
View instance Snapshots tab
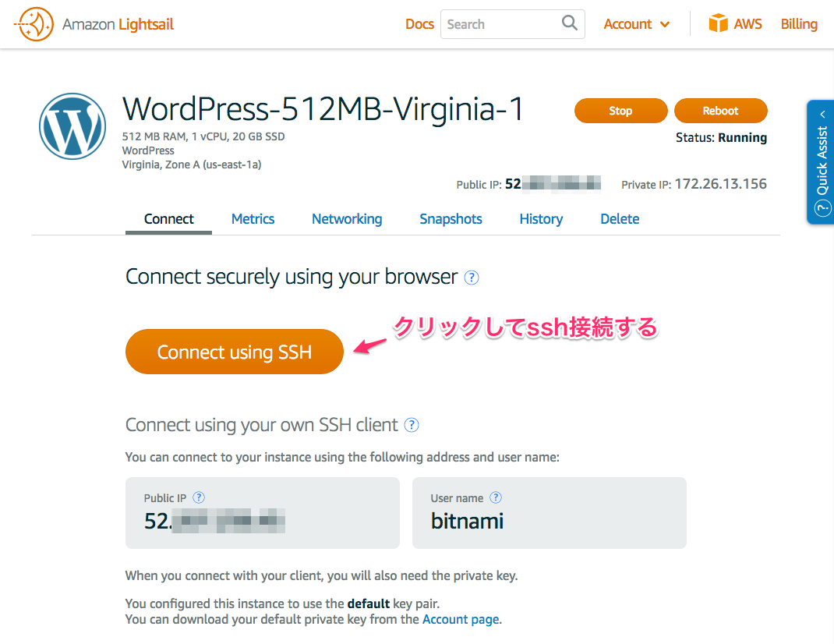coord(451,219)
